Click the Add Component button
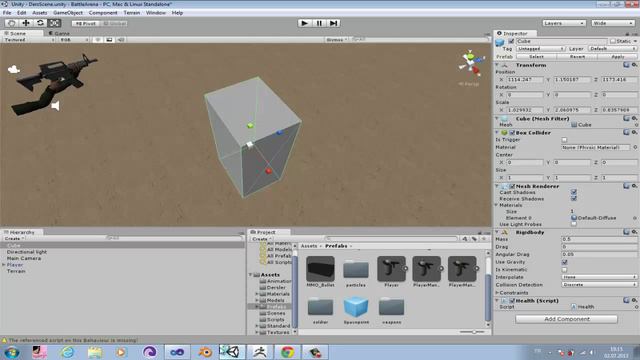The height and width of the screenshot is (360, 640). click(566, 319)
